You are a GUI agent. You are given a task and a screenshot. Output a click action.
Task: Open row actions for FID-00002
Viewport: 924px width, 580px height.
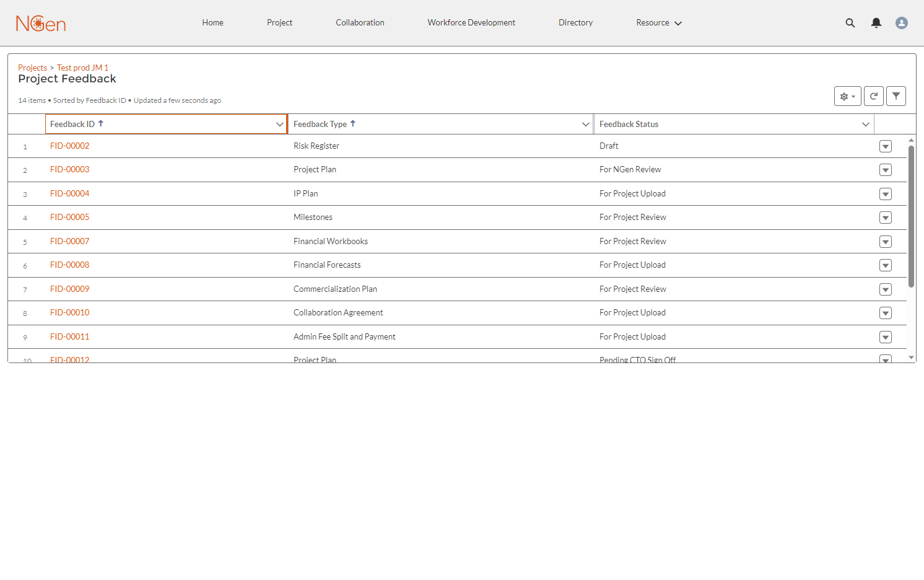point(886,146)
